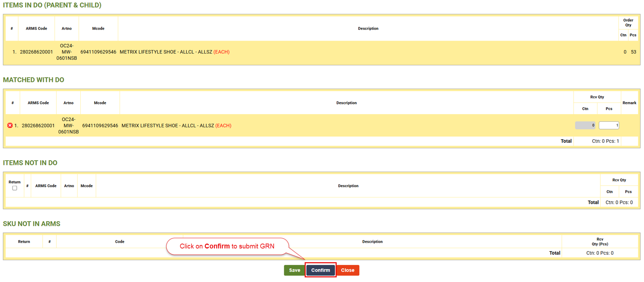The image size is (644, 282).
Task: Click the greyed-out Ctn received quantity field
Action: pyautogui.click(x=585, y=126)
